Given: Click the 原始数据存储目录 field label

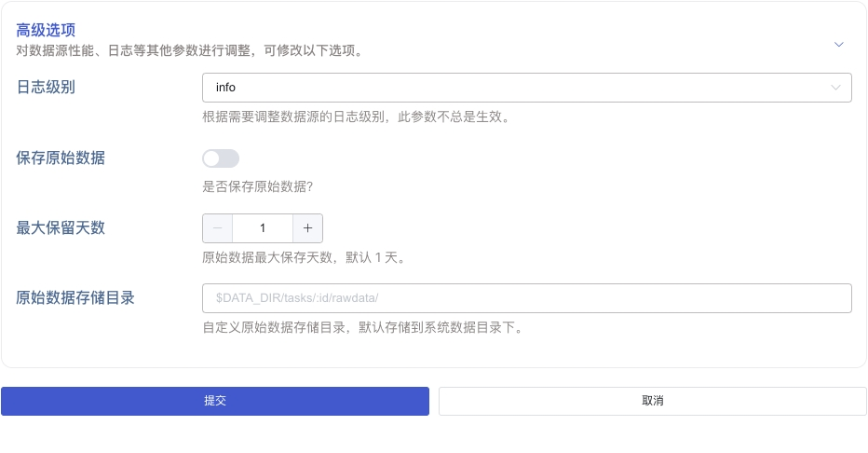Looking at the screenshot, I should tap(75, 298).
